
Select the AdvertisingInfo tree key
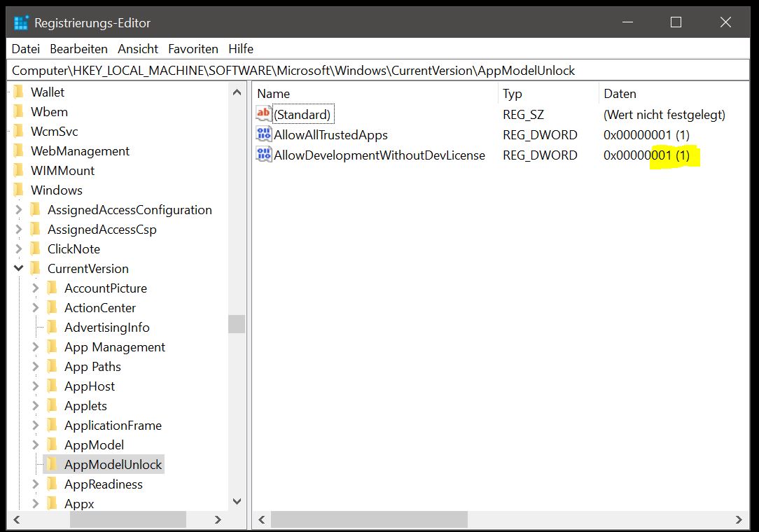[107, 327]
